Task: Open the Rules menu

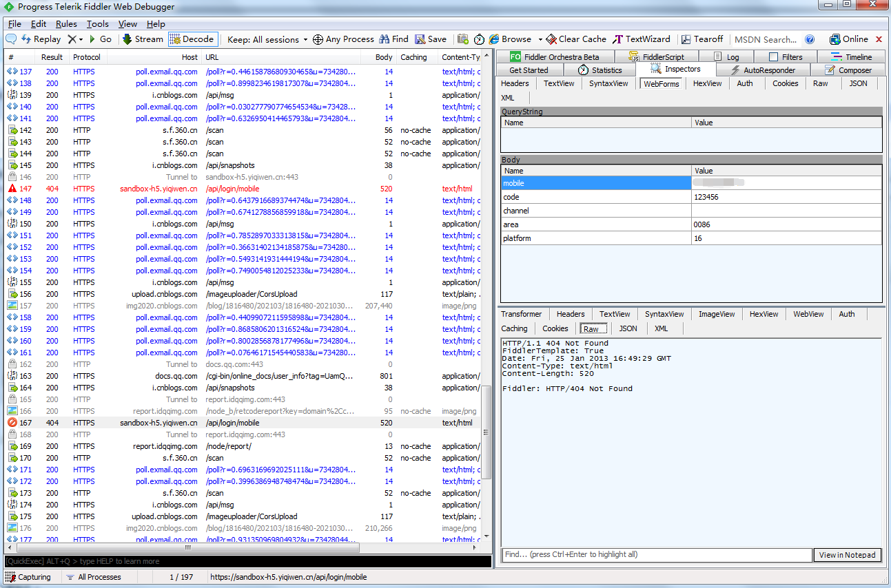Action: pyautogui.click(x=66, y=24)
